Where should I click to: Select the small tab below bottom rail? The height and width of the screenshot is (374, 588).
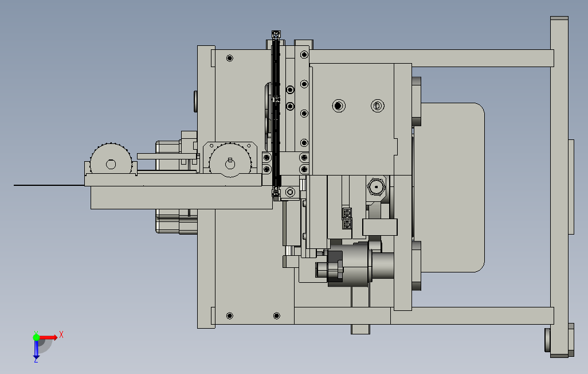click(x=360, y=329)
